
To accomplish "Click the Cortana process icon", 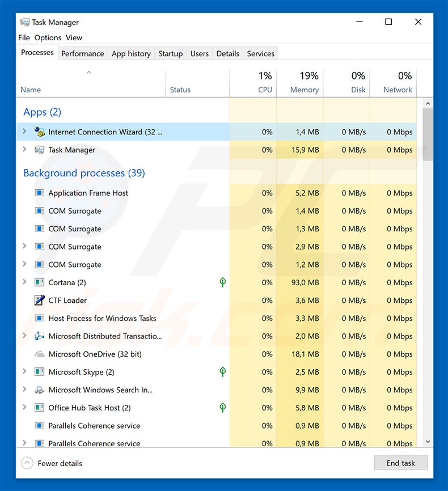I will point(40,282).
